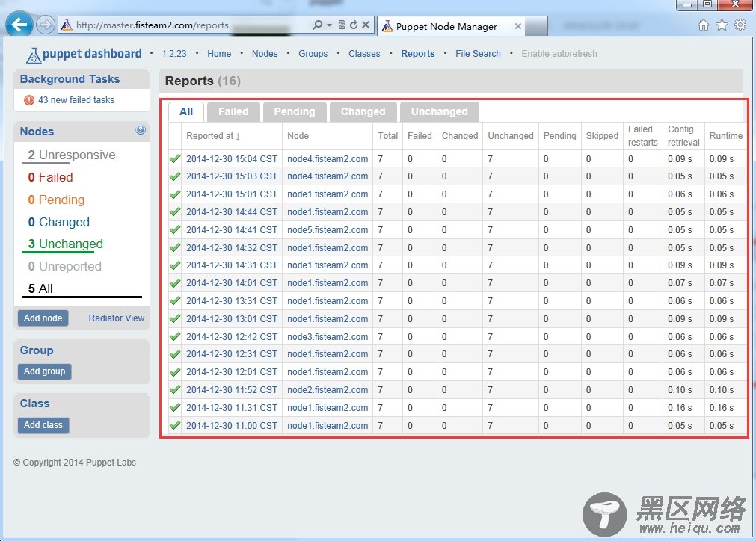Open the Groups navigation link
The height and width of the screenshot is (541, 756).
point(313,54)
